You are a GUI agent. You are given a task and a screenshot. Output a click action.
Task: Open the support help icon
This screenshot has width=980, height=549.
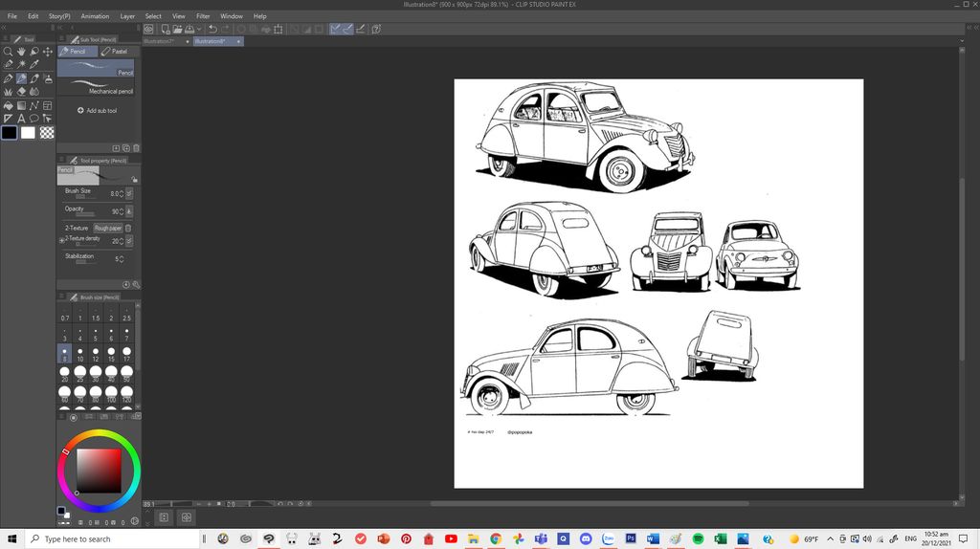tap(376, 29)
